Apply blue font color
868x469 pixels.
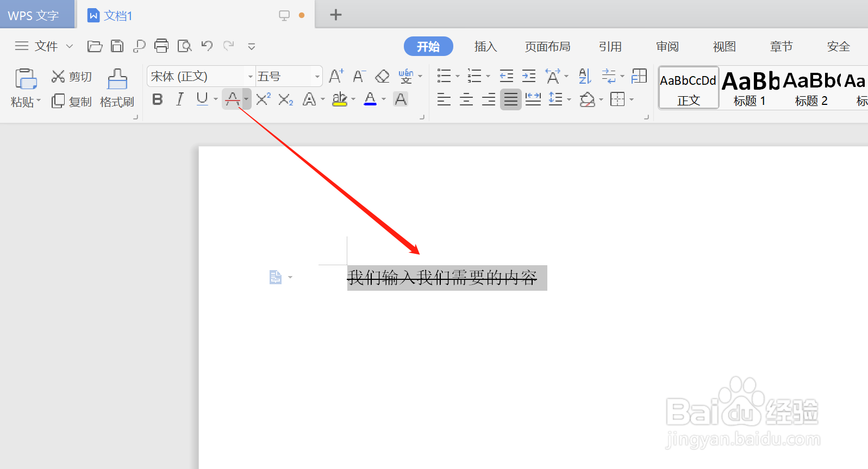coord(370,99)
